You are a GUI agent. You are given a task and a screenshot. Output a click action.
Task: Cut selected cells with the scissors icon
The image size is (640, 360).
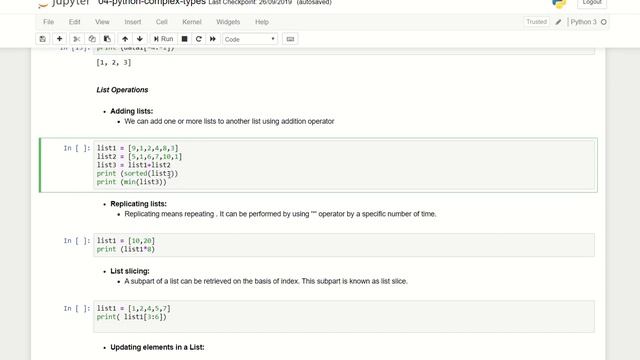pos(76,39)
